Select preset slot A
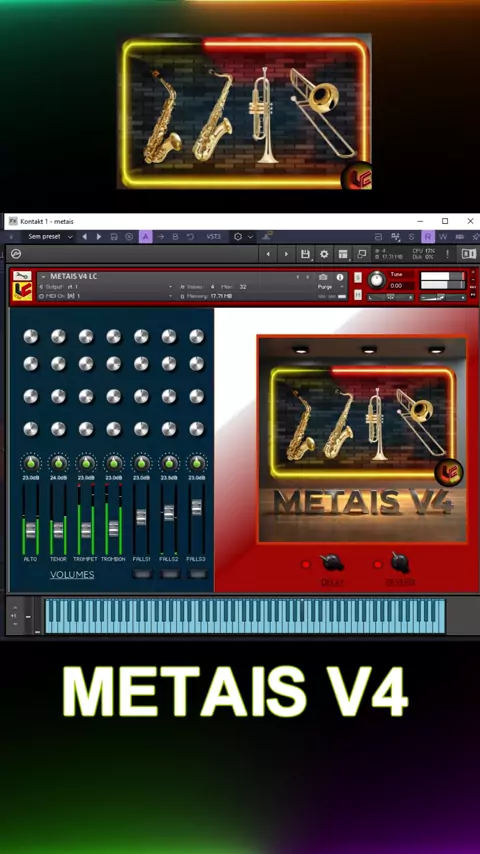Viewport: 480px width, 854px height. point(145,237)
